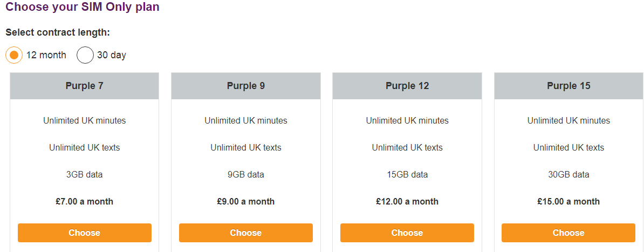The width and height of the screenshot is (644, 252).
Task: Click the £12.00 a month price
Action: point(407,201)
